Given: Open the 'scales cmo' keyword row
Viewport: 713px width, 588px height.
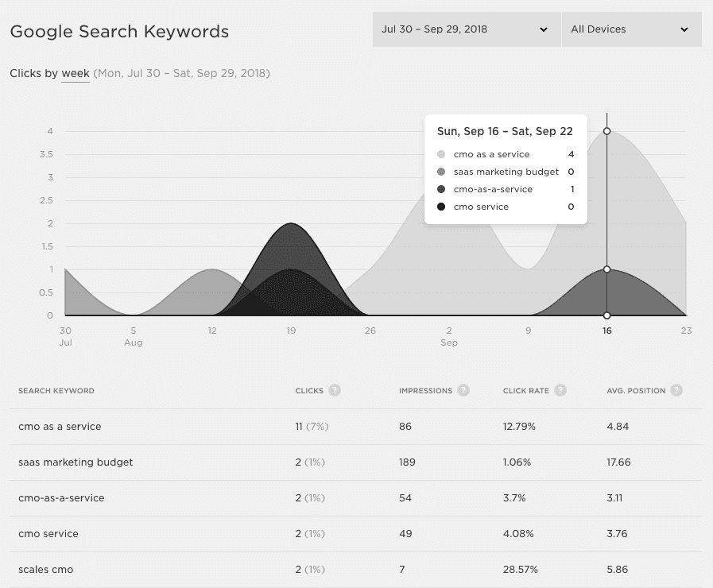Looking at the screenshot, I should point(46,570).
